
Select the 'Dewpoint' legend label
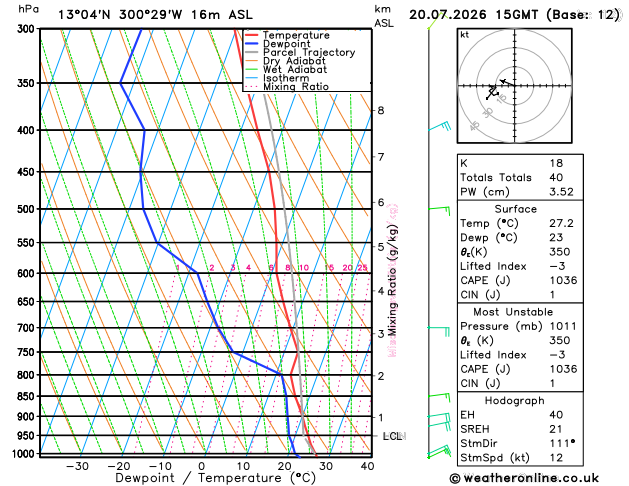(286, 44)
